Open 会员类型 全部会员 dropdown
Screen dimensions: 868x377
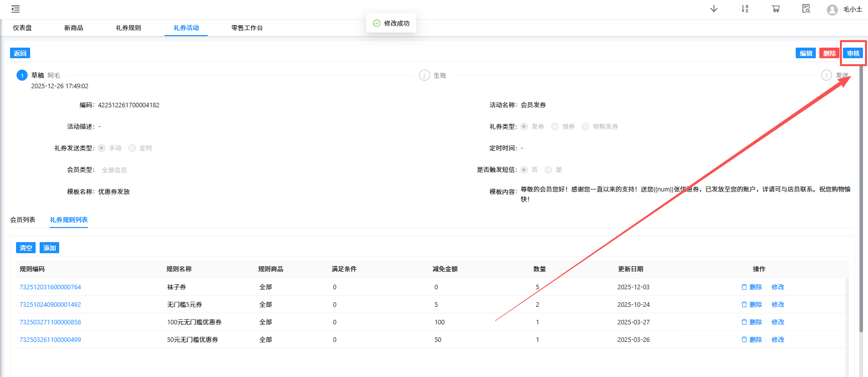pos(114,170)
